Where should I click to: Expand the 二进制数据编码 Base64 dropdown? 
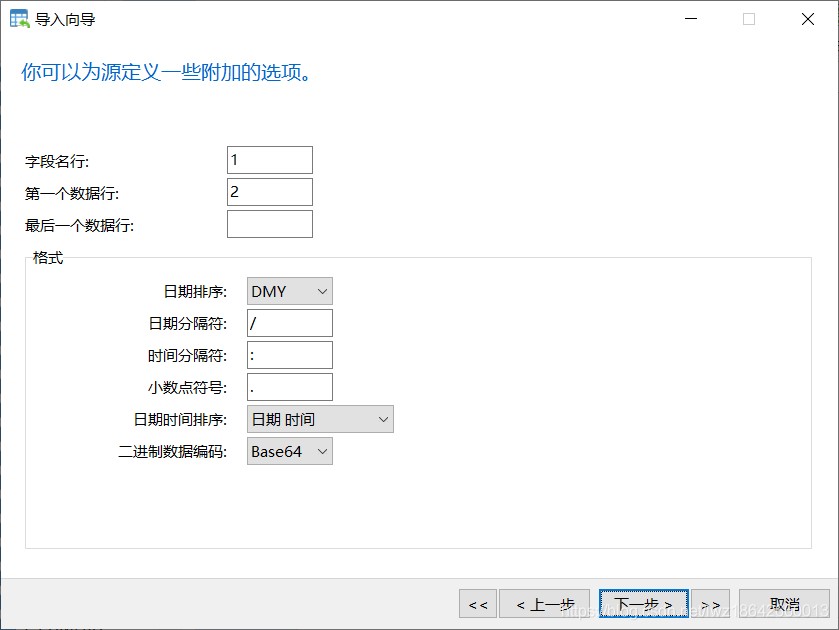pyautogui.click(x=289, y=451)
